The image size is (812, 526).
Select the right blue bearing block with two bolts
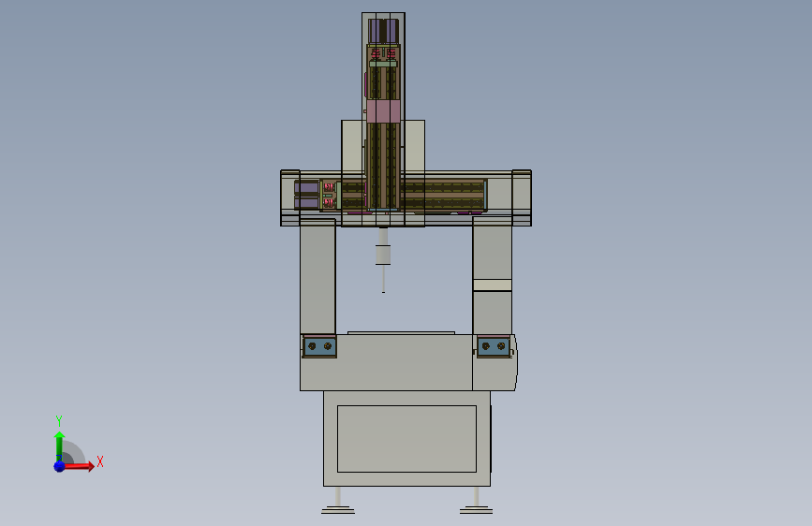493,346
